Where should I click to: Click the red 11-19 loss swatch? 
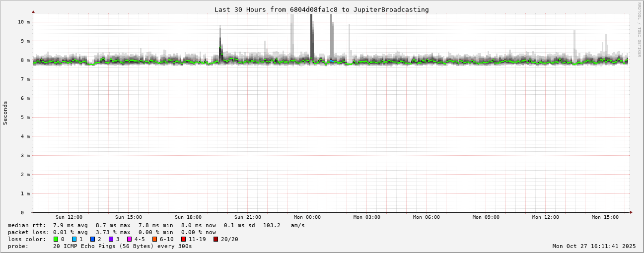(183, 239)
